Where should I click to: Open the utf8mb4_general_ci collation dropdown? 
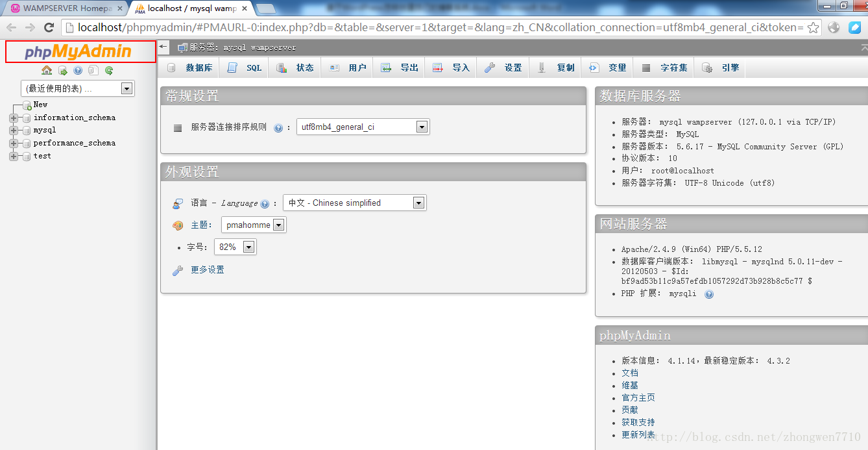coord(363,127)
